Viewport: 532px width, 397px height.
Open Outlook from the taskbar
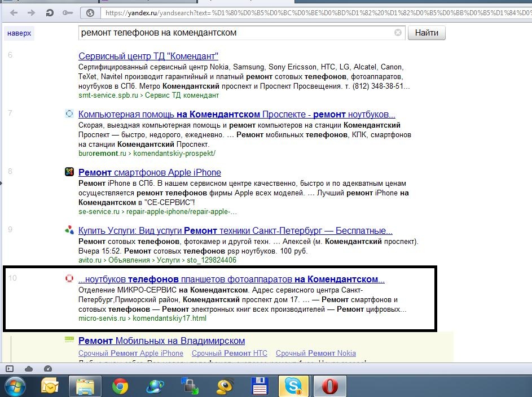(50, 386)
